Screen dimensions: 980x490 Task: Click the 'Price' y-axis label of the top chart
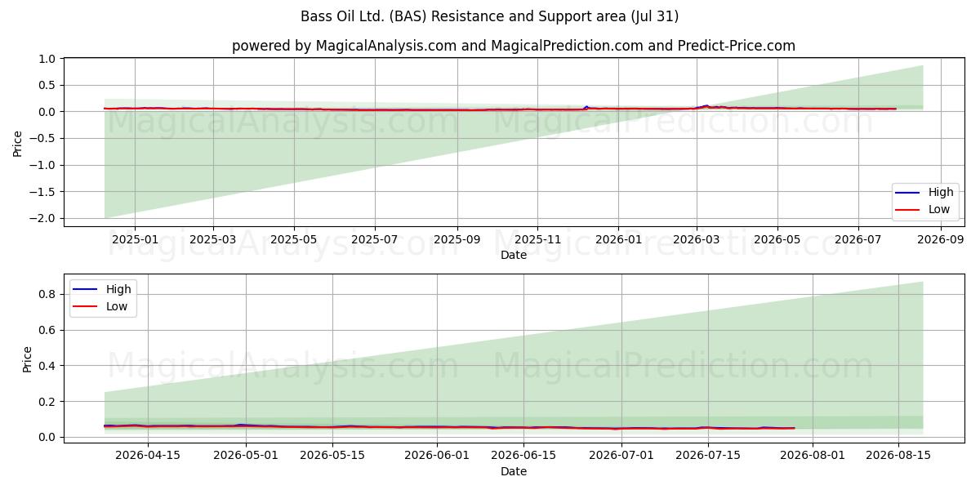pyautogui.click(x=18, y=142)
